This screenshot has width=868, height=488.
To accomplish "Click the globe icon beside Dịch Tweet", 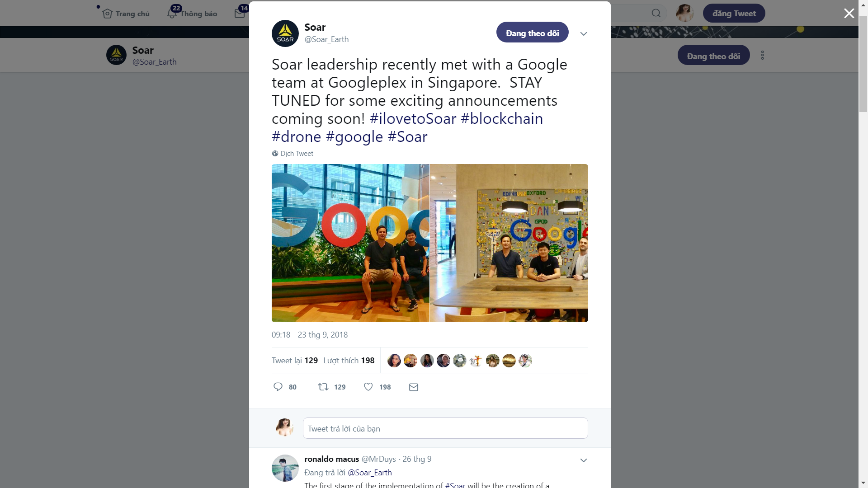I will pyautogui.click(x=275, y=154).
